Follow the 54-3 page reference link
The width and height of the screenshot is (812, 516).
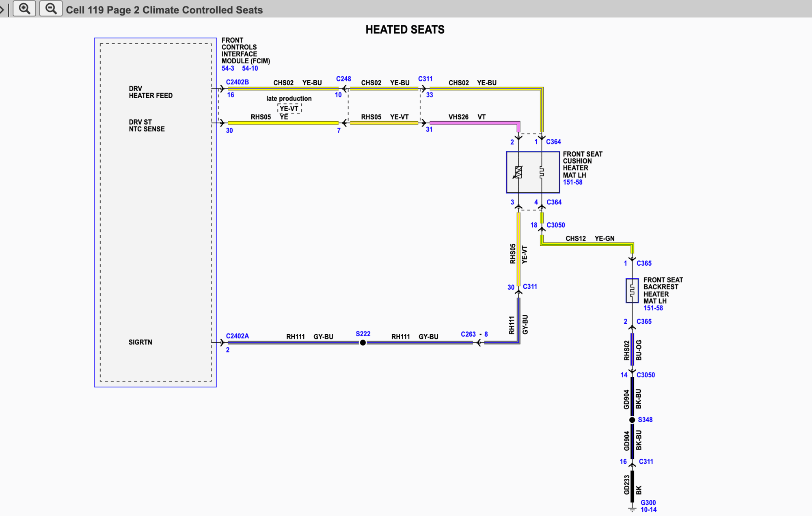228,69
